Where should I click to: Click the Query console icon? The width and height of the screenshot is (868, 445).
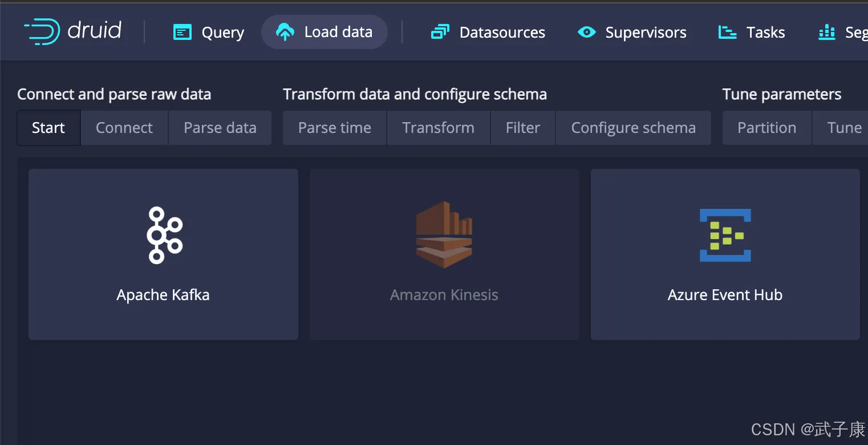182,33
